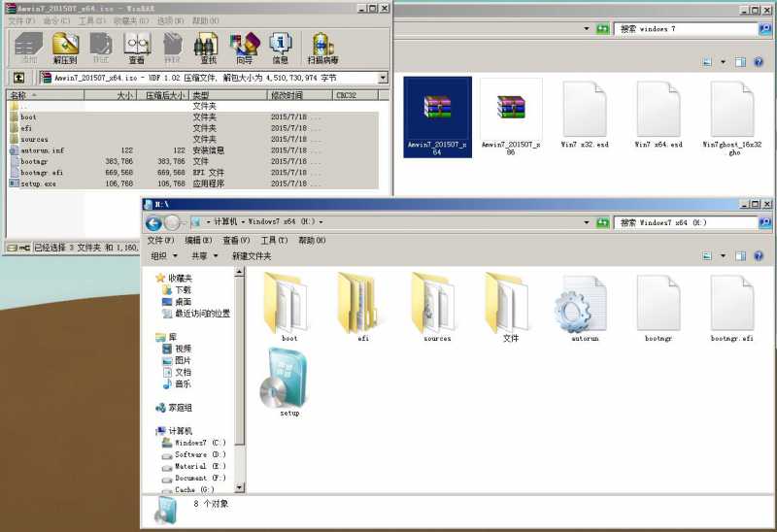Open the view options arrow in the H:\ window

pos(723,255)
